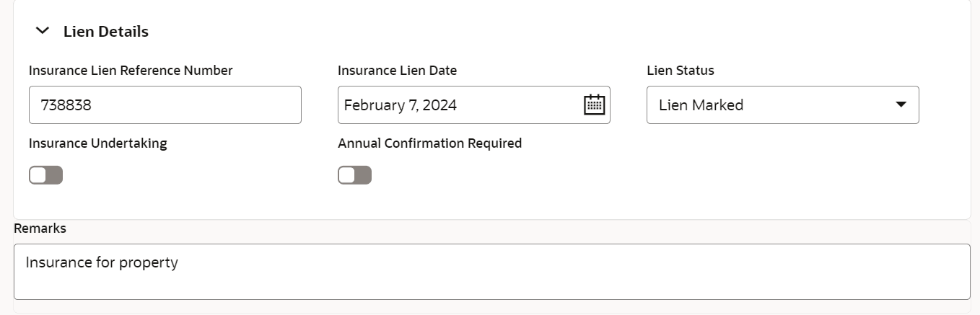This screenshot has width=980, height=315.
Task: Click the Insurance Lien Date label
Action: (397, 71)
